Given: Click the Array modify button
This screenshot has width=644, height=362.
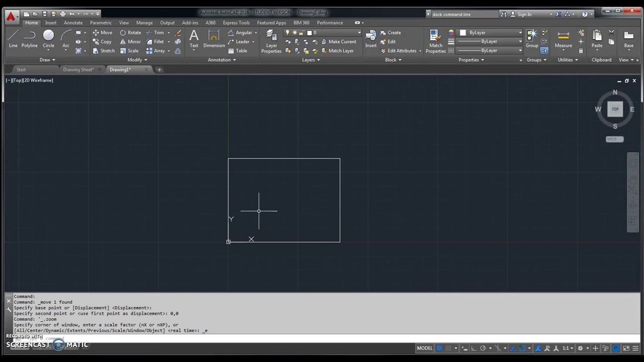Looking at the screenshot, I should 156,51.
